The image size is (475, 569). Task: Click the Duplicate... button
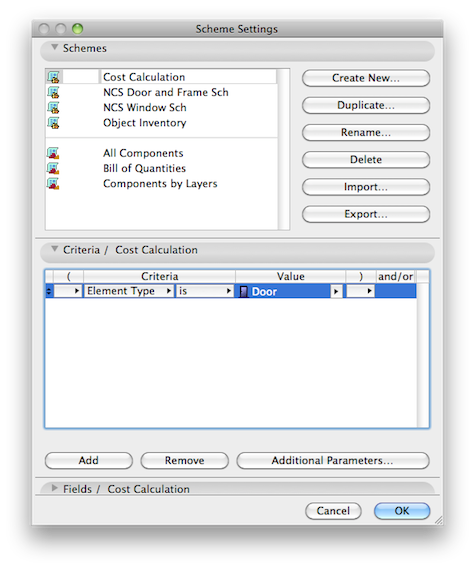(366, 105)
